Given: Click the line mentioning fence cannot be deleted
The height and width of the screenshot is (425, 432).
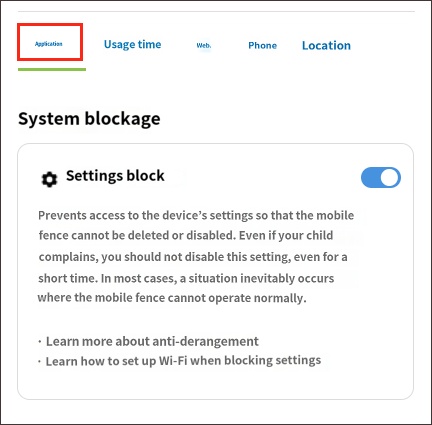Looking at the screenshot, I should pos(186,235).
